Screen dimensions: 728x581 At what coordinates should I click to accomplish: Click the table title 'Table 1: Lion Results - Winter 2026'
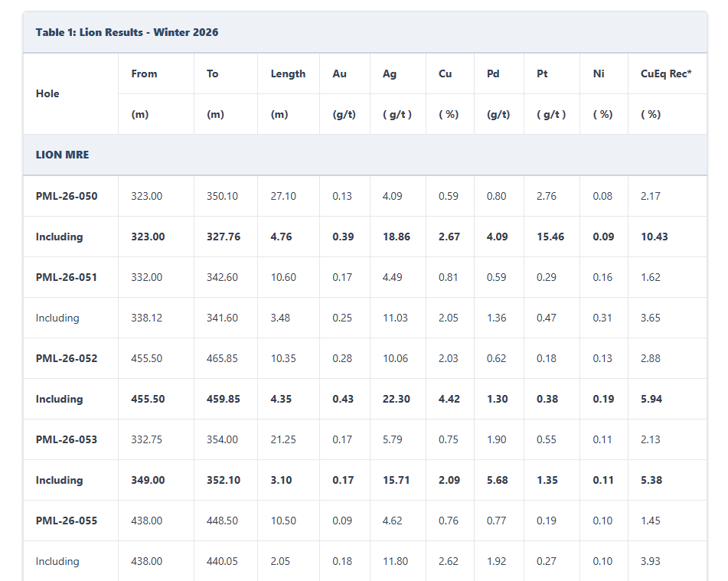[x=127, y=32]
